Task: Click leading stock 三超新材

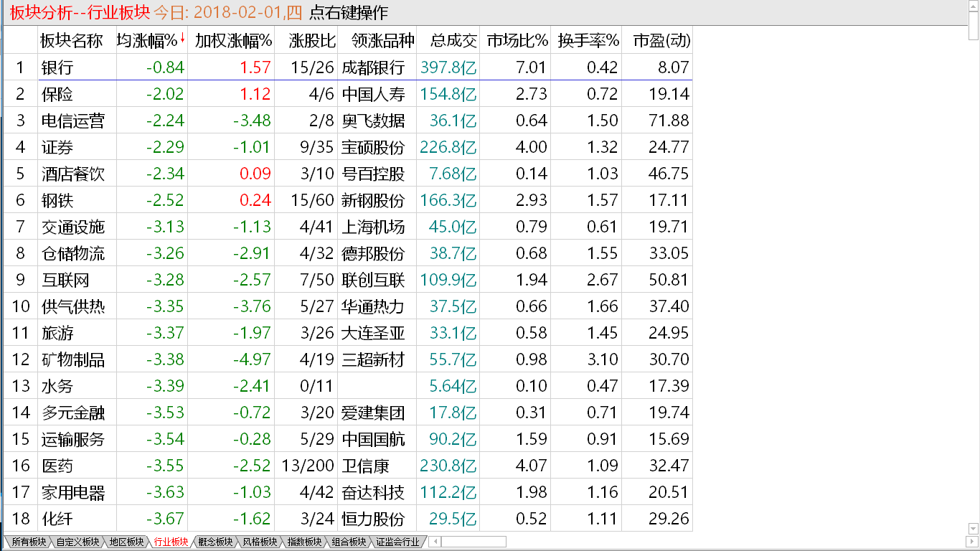Action: pyautogui.click(x=373, y=359)
